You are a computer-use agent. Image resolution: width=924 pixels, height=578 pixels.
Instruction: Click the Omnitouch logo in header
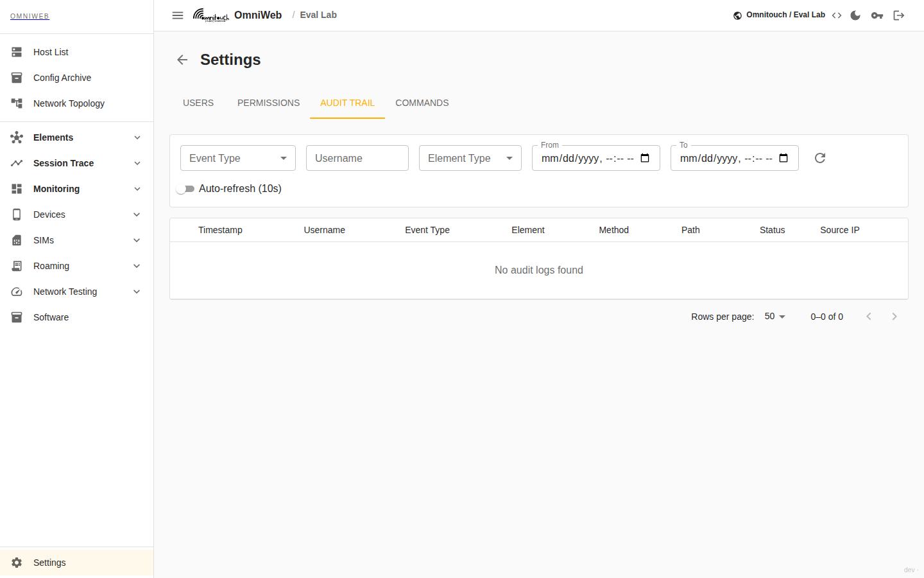[x=211, y=15]
